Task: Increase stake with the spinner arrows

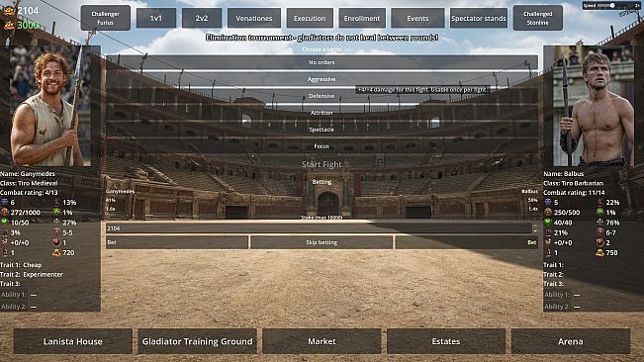Action: 535,226
